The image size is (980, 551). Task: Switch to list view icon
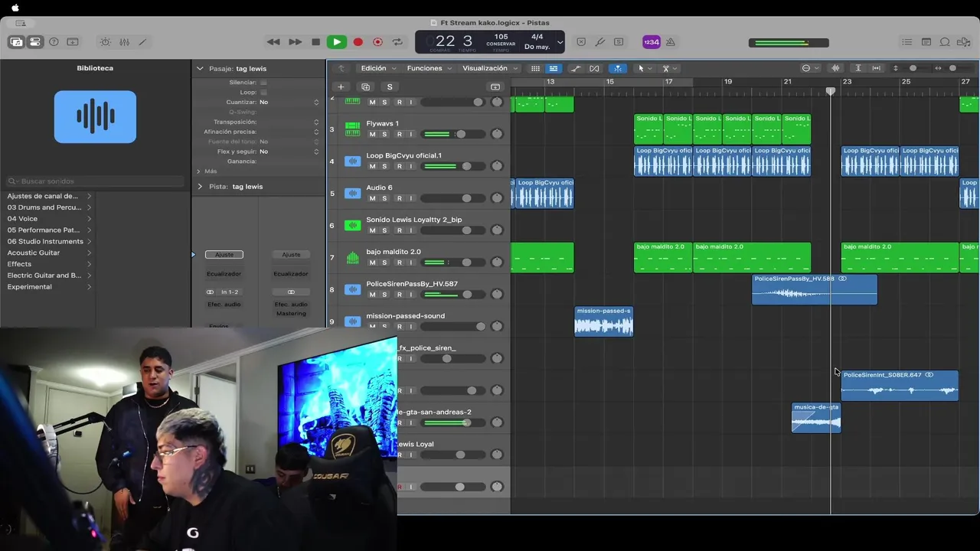pos(553,68)
